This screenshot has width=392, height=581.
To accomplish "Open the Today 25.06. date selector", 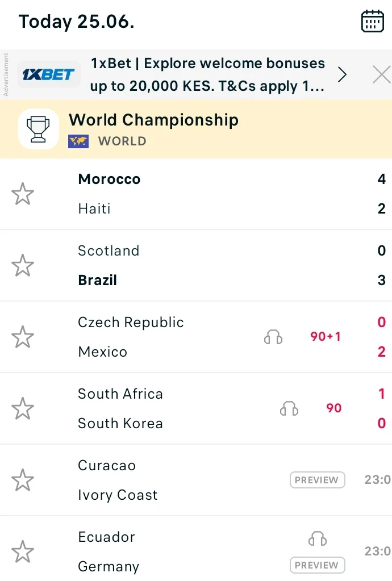I will click(x=76, y=22).
